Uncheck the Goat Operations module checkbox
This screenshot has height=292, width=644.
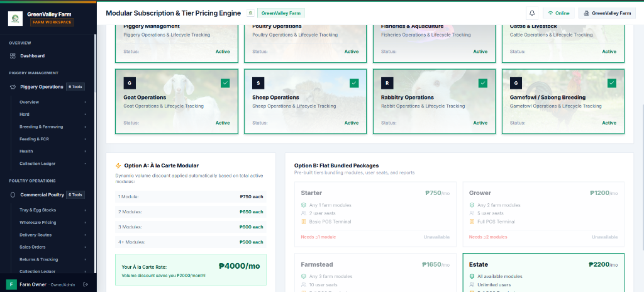tap(225, 83)
